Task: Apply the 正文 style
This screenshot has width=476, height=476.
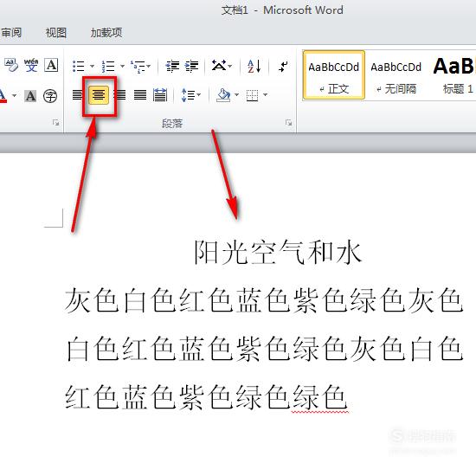Action: click(x=333, y=75)
